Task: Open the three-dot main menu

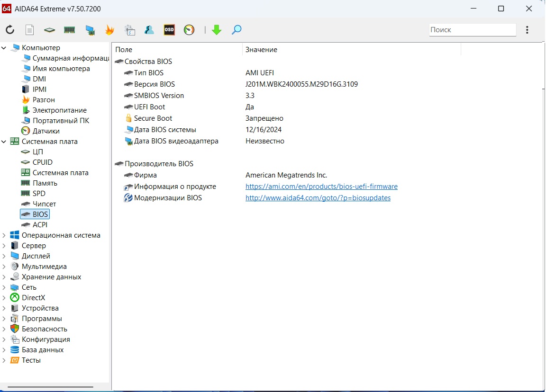Action: pyautogui.click(x=527, y=30)
